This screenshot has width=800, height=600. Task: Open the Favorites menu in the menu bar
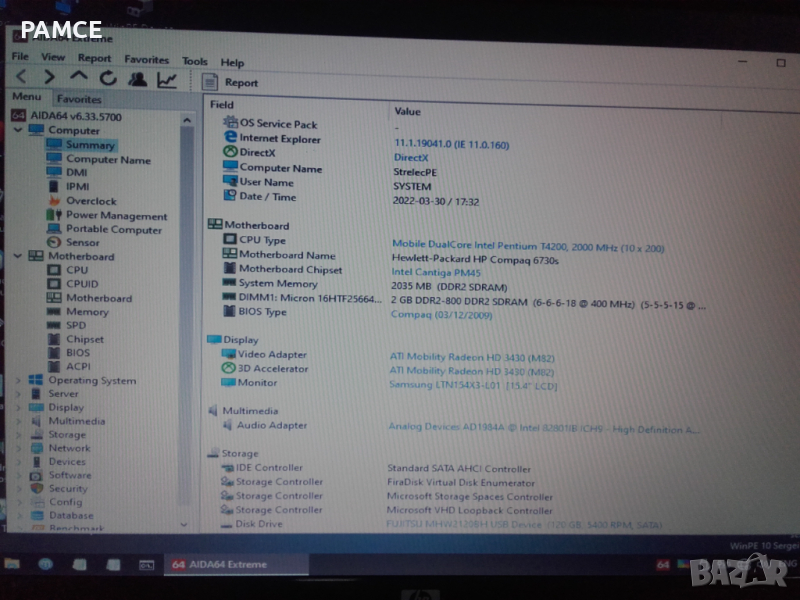coord(147,60)
